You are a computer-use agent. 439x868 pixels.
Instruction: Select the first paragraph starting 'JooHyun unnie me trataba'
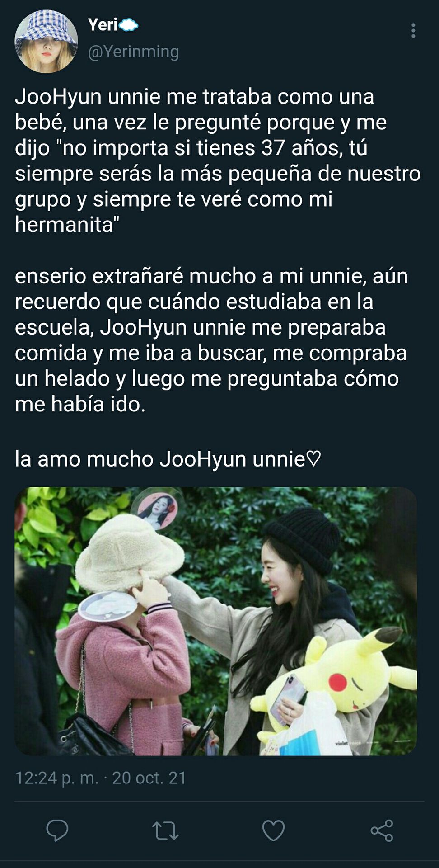tap(218, 160)
